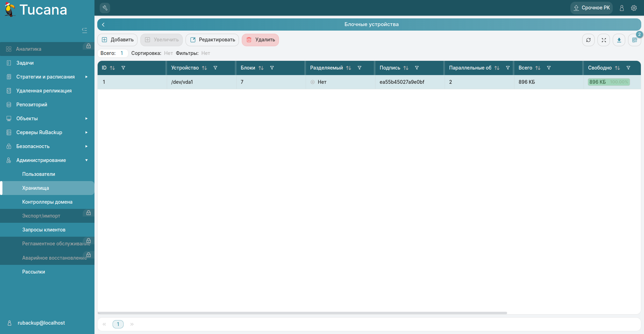Click the Добавить button
Image resolution: width=644 pixels, height=334 pixels.
point(117,40)
